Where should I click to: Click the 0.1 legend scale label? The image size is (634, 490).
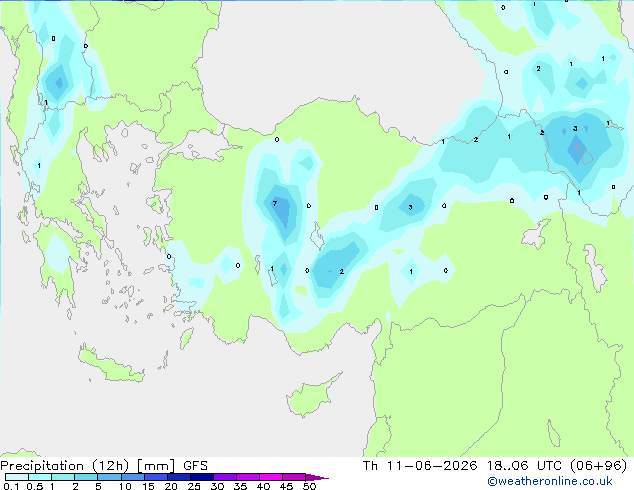11,486
